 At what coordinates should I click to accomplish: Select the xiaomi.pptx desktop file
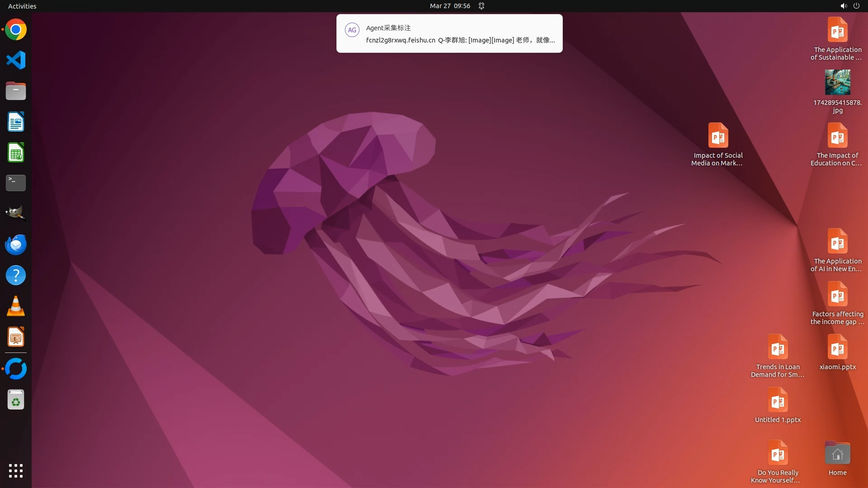837,348
